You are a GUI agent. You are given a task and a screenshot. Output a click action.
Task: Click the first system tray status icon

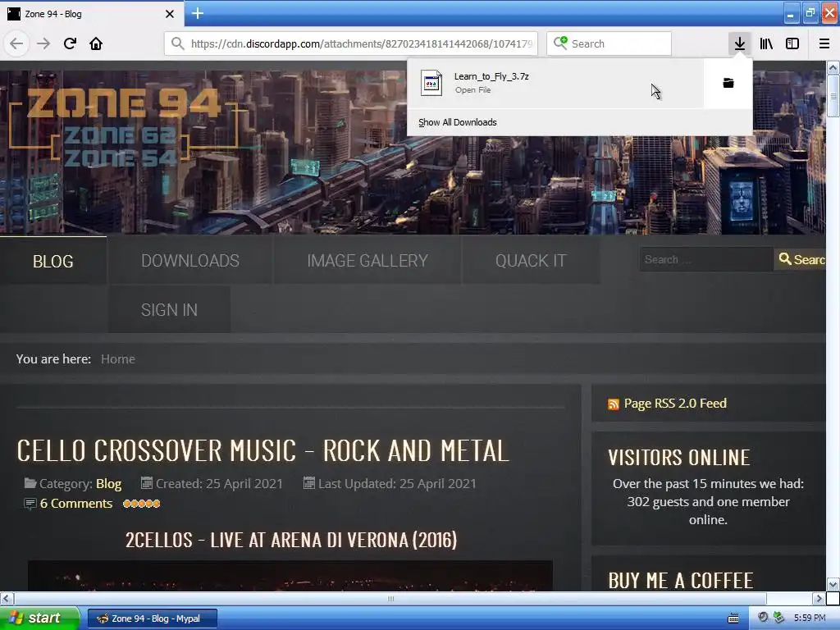pos(763,617)
